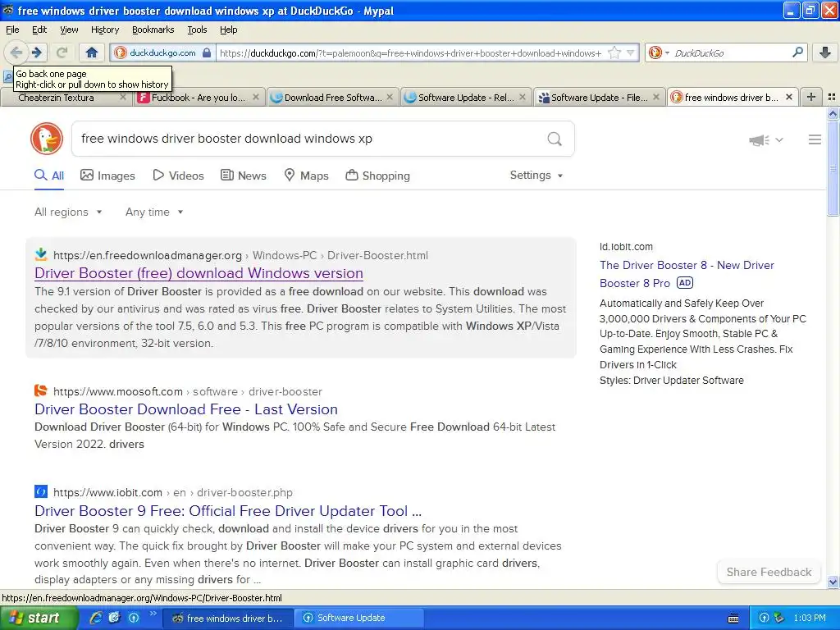Open The Driver Booster 8 ad link
840x630 pixels.
click(x=687, y=274)
